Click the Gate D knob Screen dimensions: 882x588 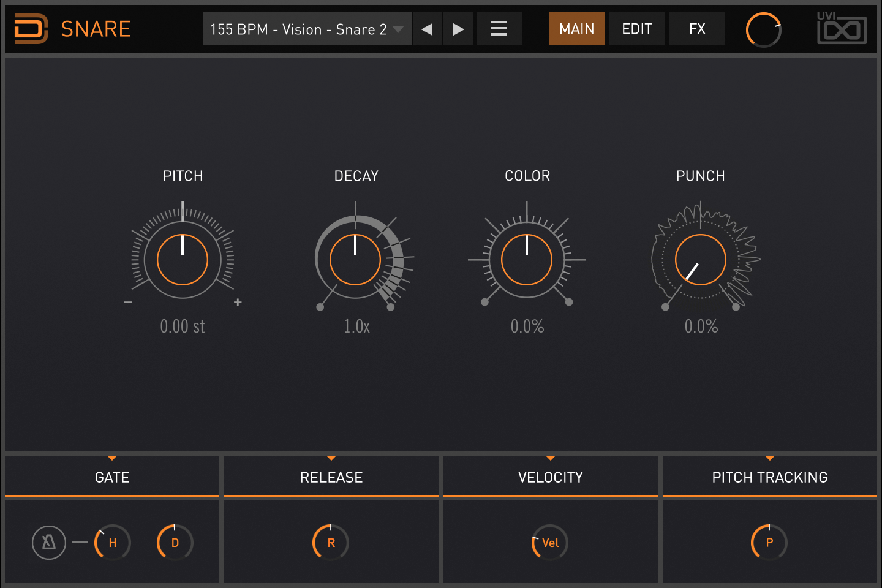(175, 542)
